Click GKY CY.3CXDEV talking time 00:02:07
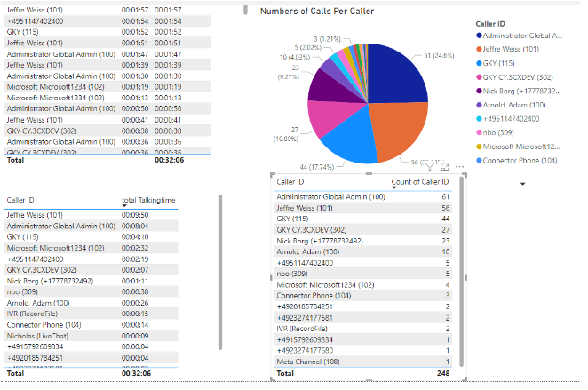The height and width of the screenshot is (390, 588). [x=135, y=270]
